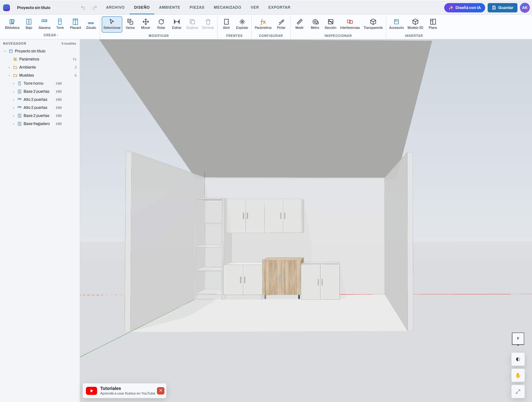Open the CREAR group dropdown
Image resolution: width=532 pixels, height=402 pixels.
point(51,35)
